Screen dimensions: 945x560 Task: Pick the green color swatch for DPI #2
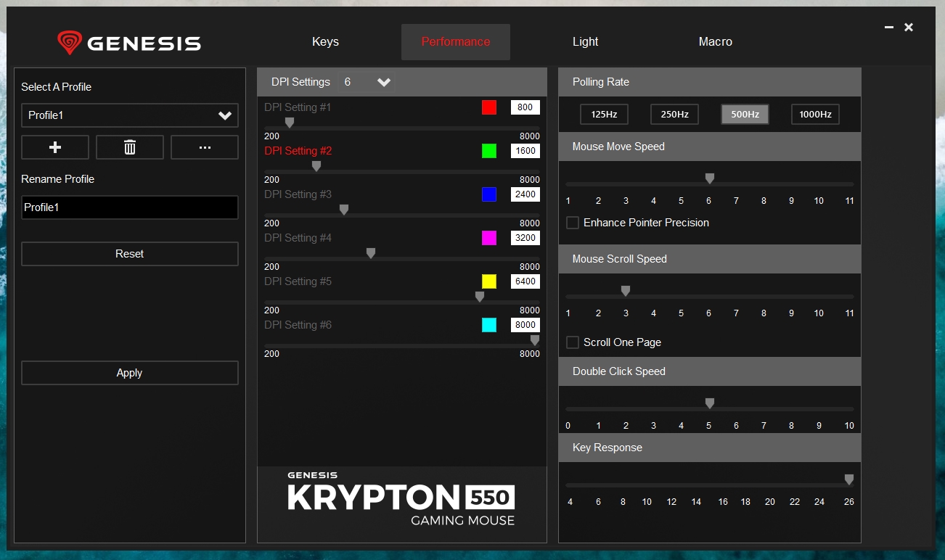coord(489,151)
